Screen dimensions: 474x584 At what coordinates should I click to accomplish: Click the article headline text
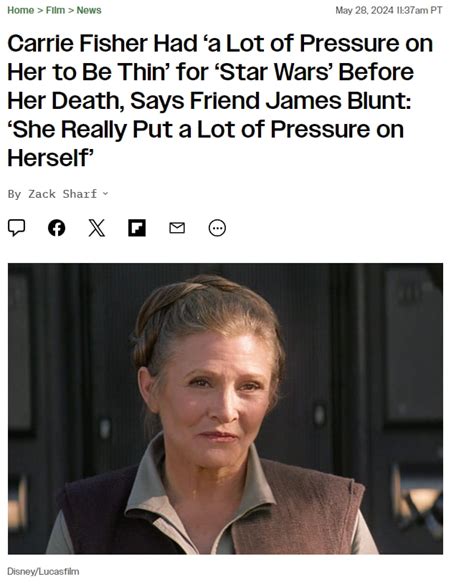point(220,101)
